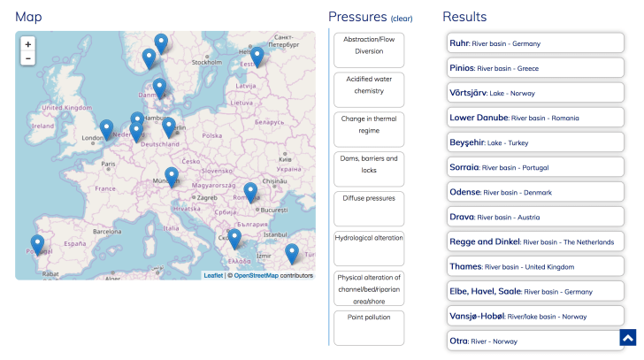Select the map marker near Berlin
This screenshot has height=360, width=644.
[169, 127]
